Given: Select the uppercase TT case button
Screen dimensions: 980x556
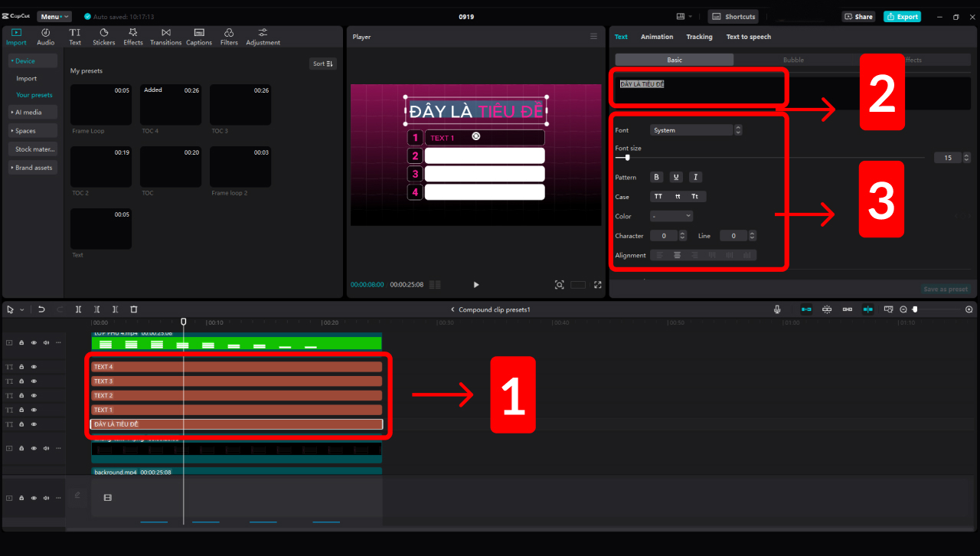Looking at the screenshot, I should pos(658,197).
